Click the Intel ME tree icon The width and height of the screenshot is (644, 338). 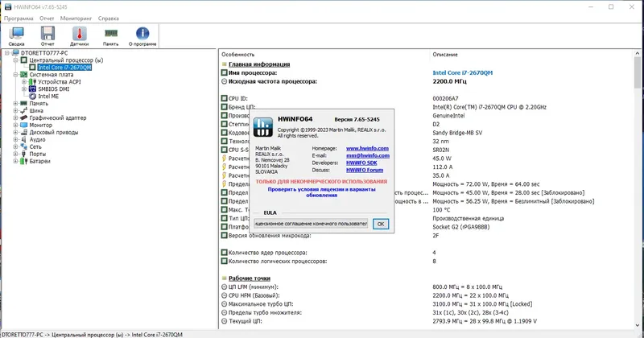coord(32,96)
